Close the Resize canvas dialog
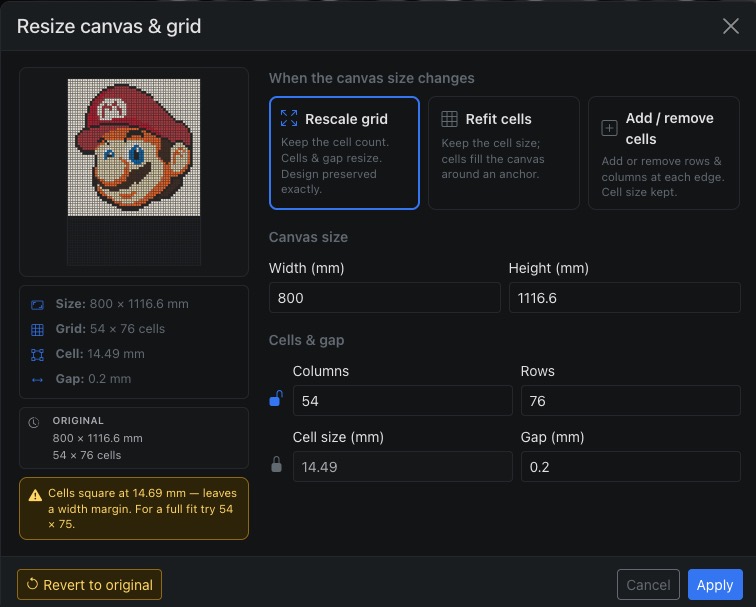The image size is (756, 607). coord(731,26)
